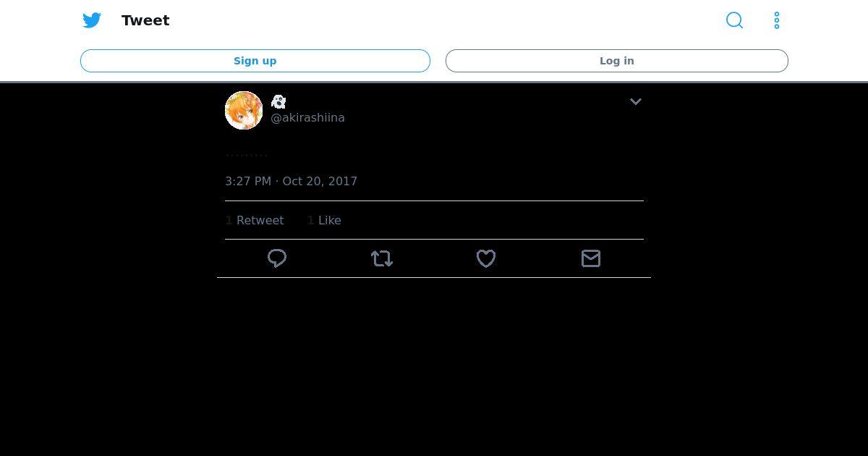Open the search magnifier icon

click(734, 20)
